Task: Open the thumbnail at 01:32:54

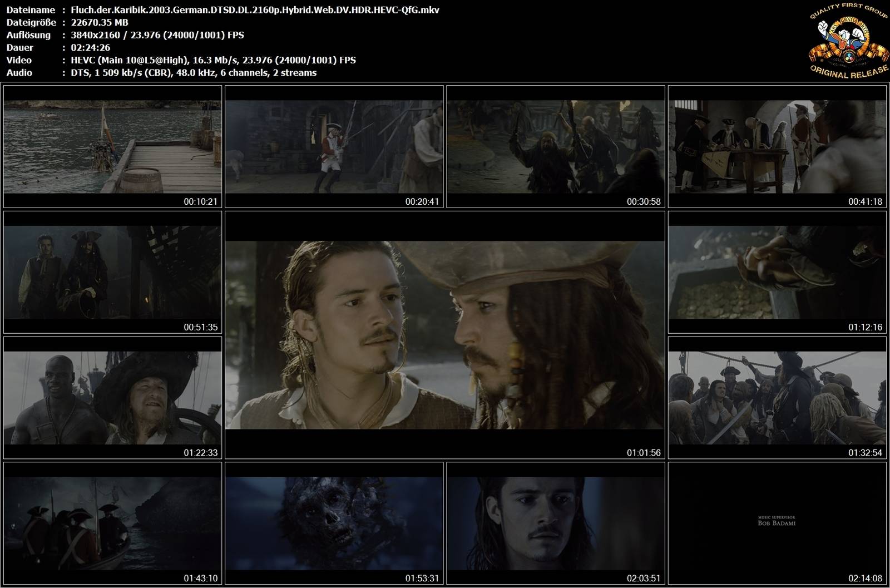Action: pyautogui.click(x=777, y=398)
